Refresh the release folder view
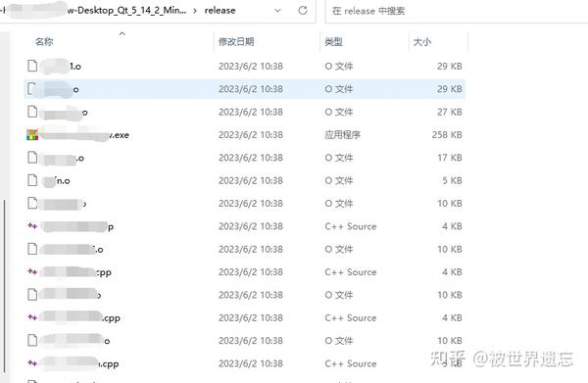The height and width of the screenshot is (383, 588). click(x=303, y=11)
